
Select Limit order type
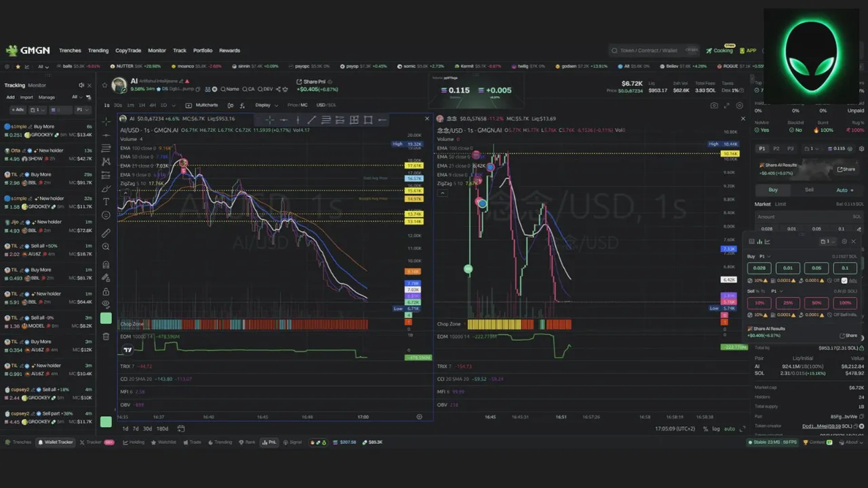tap(781, 204)
